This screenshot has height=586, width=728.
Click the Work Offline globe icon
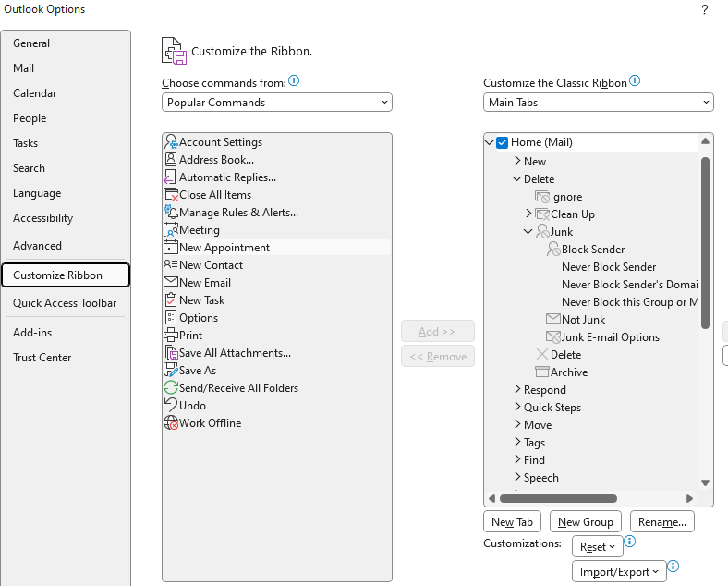point(171,423)
